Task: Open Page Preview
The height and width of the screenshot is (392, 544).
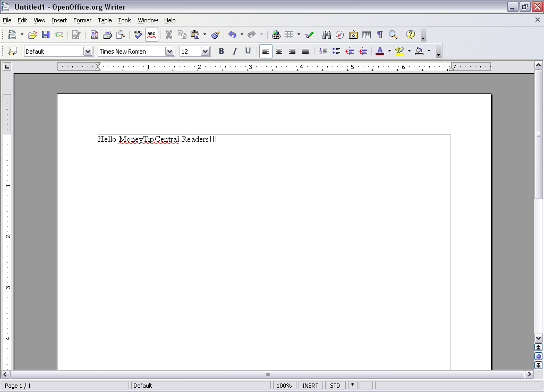Action: coord(121,35)
